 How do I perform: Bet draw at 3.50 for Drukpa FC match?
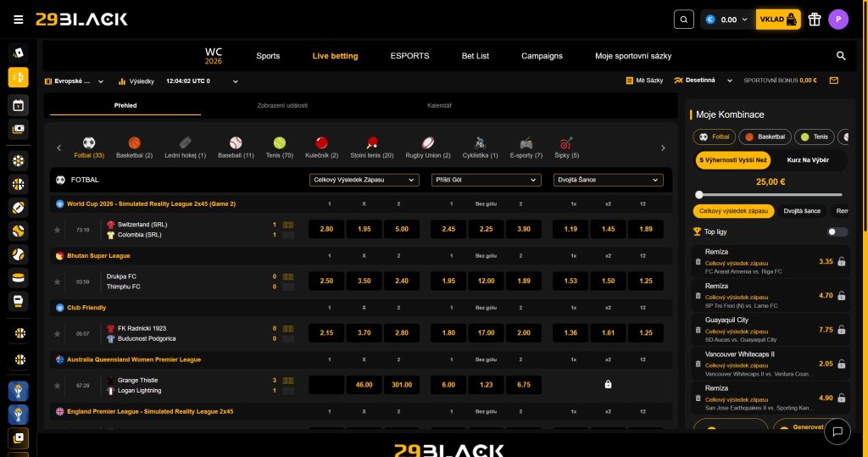[x=364, y=281]
